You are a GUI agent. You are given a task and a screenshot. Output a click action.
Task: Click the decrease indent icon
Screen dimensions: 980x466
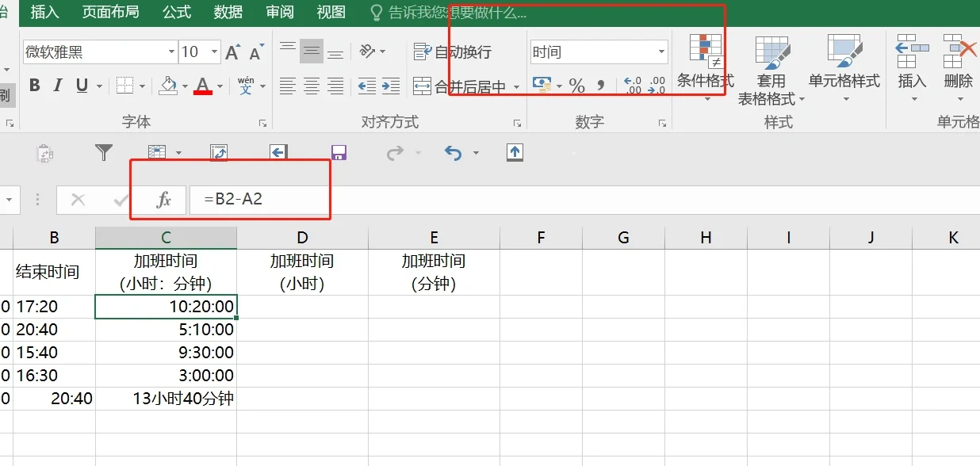[366, 86]
